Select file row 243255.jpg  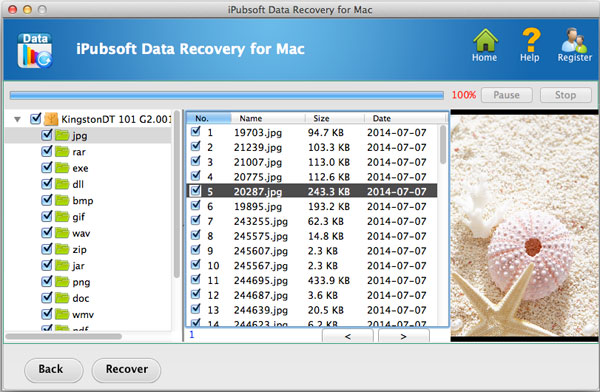point(312,221)
